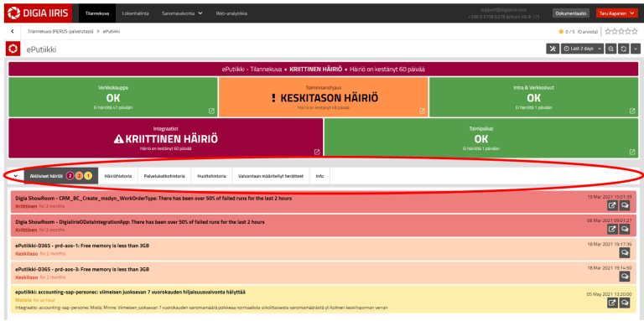The image size is (644, 321).
Task: Click the zoom magnifier toolbar icon
Action: (610, 49)
